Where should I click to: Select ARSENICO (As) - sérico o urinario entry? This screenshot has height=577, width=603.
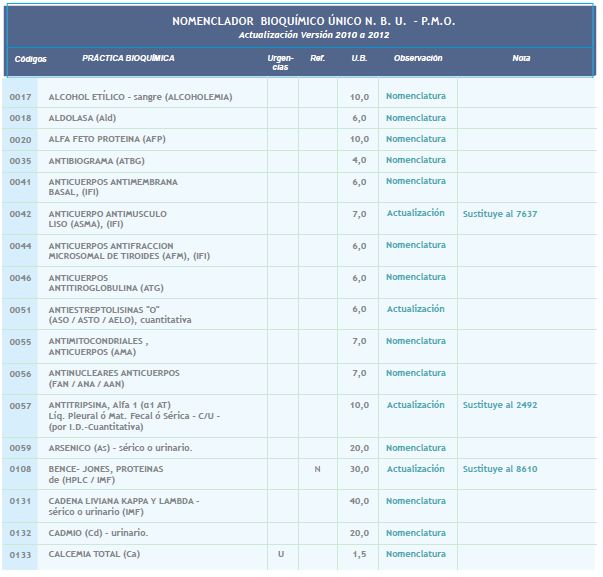tap(120, 448)
